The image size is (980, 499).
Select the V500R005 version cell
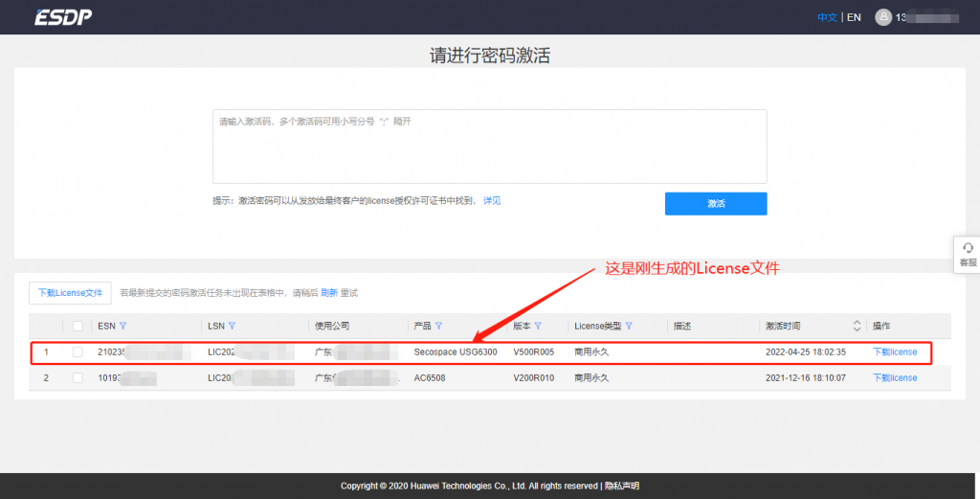click(x=534, y=352)
